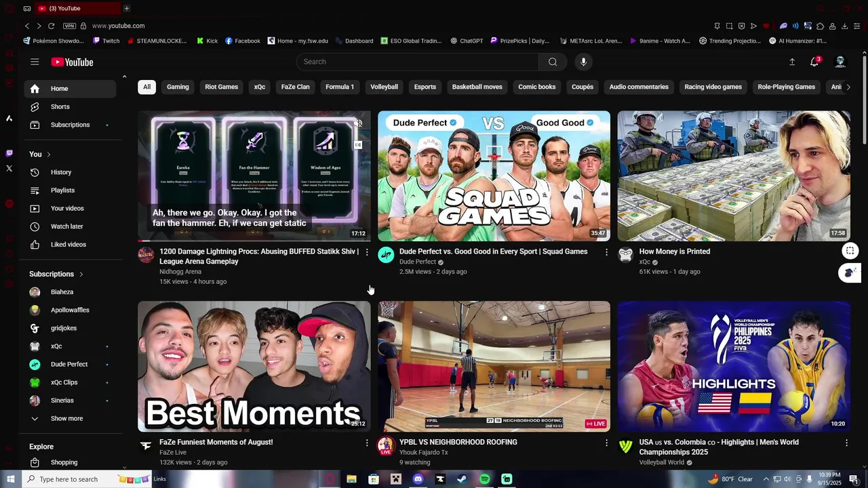
Task: Open options menu for YPBL VS NEIGHBORHOOD ROOFING
Action: pos(606,443)
